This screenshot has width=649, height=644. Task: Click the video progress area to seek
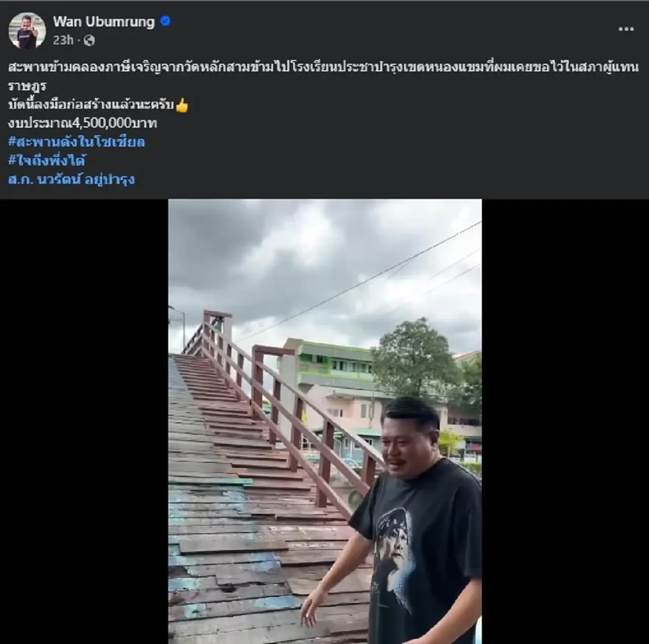click(325, 635)
